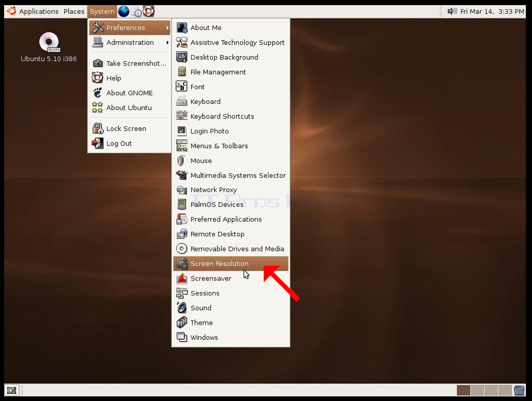Image resolution: width=532 pixels, height=401 pixels.
Task: Click the Ubuntu logo in top panel
Action: [x=11, y=11]
